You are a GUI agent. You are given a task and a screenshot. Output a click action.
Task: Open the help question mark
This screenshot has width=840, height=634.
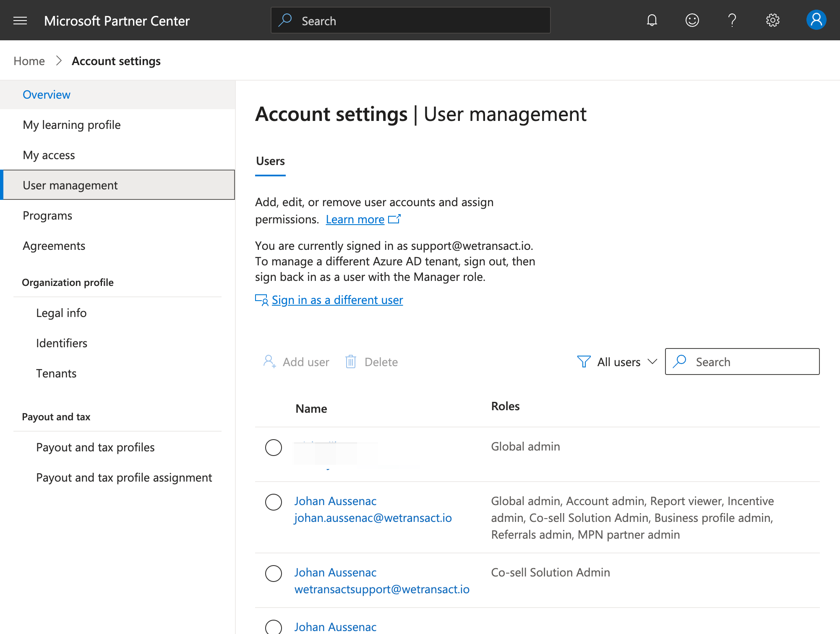(x=732, y=20)
